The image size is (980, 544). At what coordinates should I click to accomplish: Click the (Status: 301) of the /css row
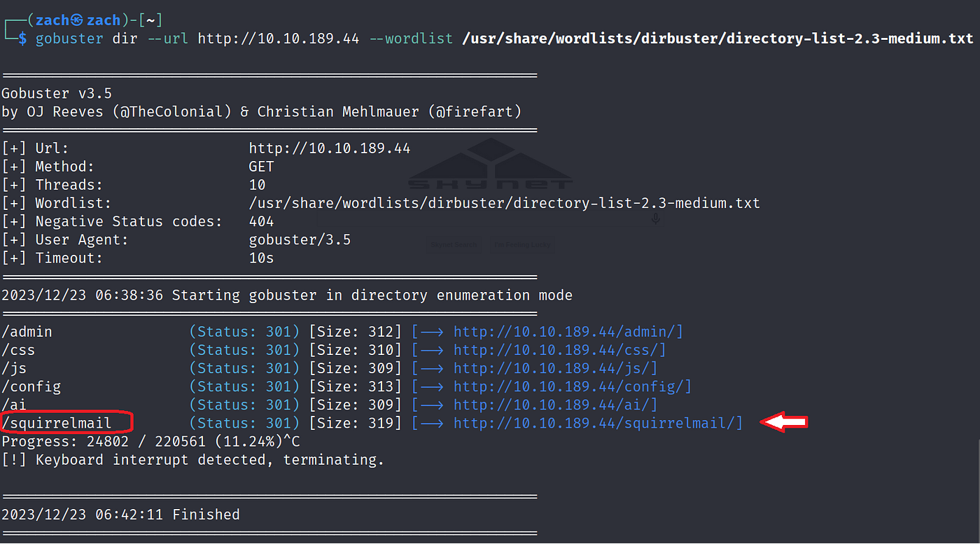tap(244, 350)
